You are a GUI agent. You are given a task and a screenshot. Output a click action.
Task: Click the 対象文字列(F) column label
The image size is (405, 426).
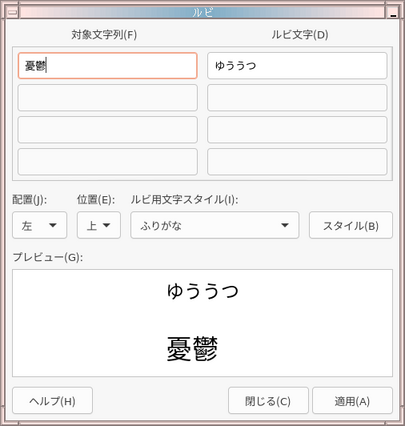click(x=104, y=35)
